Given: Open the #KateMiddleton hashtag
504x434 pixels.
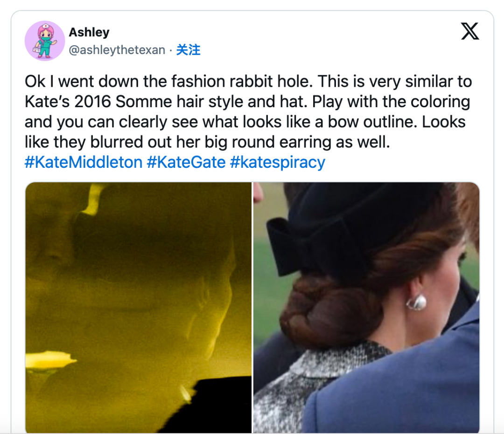Looking at the screenshot, I should pyautogui.click(x=84, y=162).
